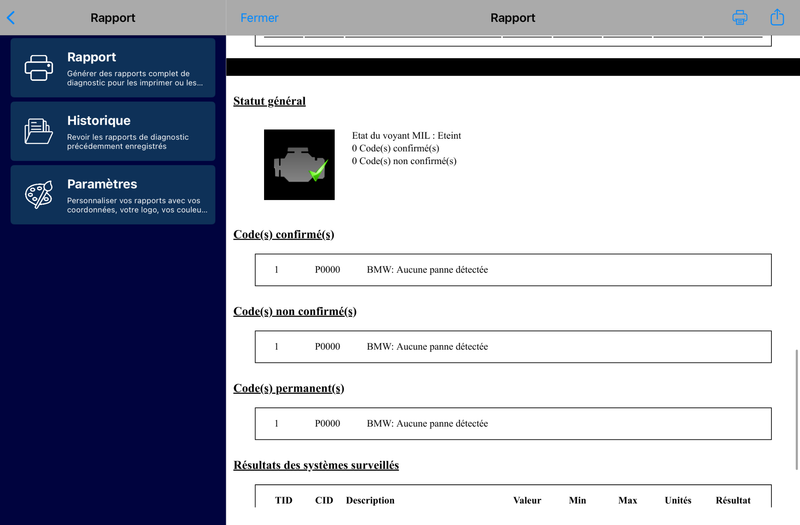The height and width of the screenshot is (525, 800).
Task: Click 'BMW: Aucune panne détectée' under non-confirmed codes
Action: coord(427,347)
